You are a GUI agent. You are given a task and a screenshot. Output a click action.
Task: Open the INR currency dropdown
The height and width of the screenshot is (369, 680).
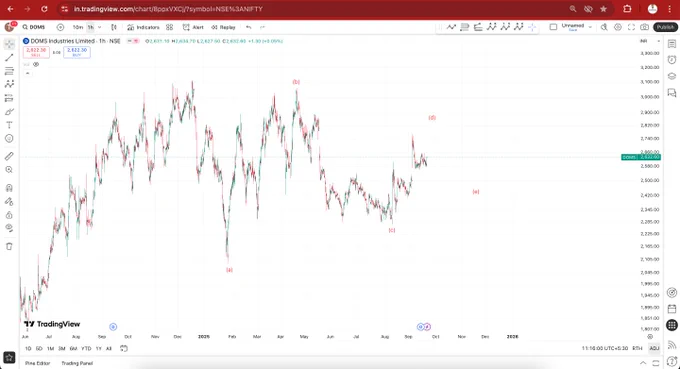[x=650, y=41]
